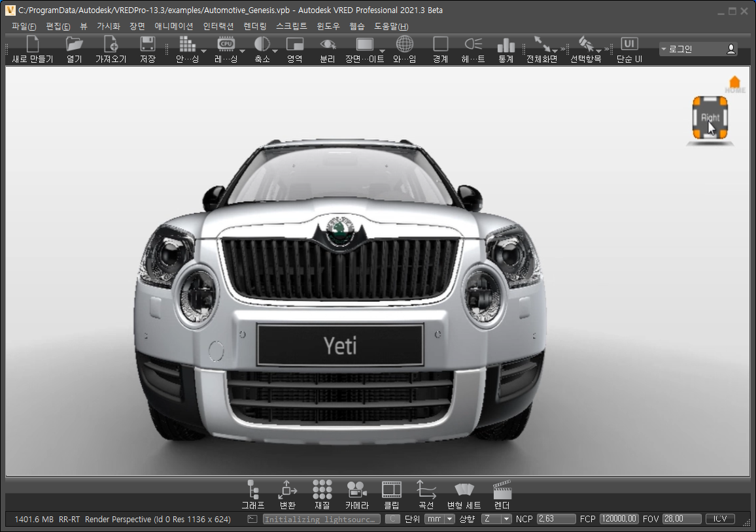
Task: Open the 변환 transform module
Action: (x=287, y=494)
